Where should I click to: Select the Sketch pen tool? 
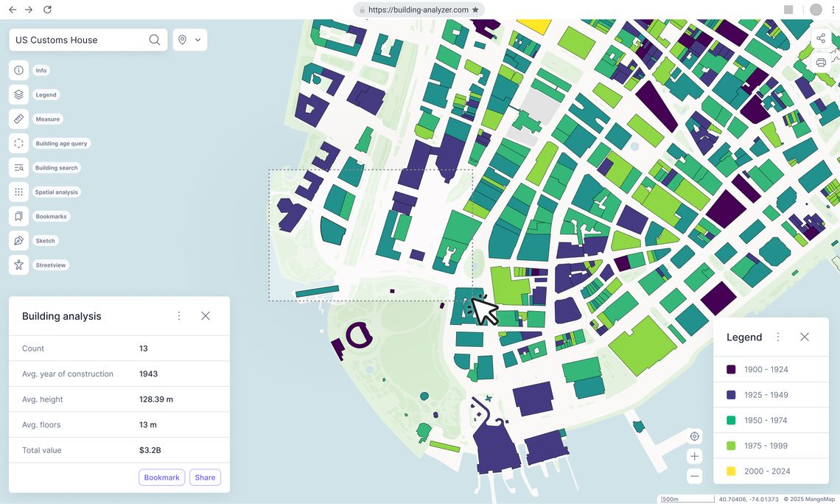(x=18, y=241)
